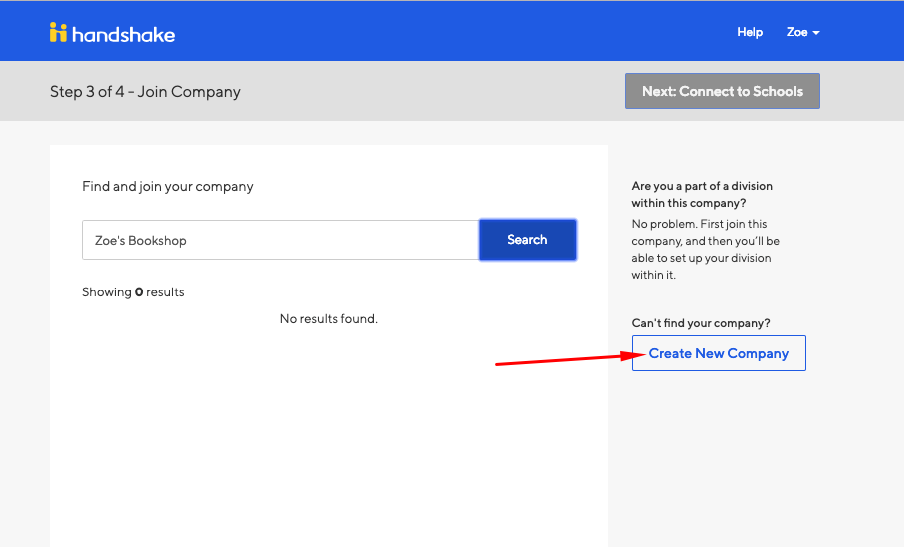Click Next: Connect to Schools button
The image size is (904, 547).
click(722, 91)
